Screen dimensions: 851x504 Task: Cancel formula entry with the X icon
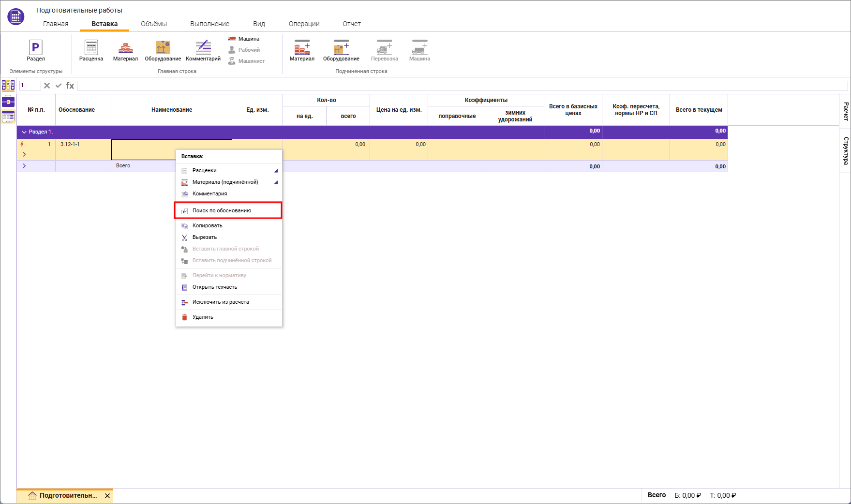(47, 86)
